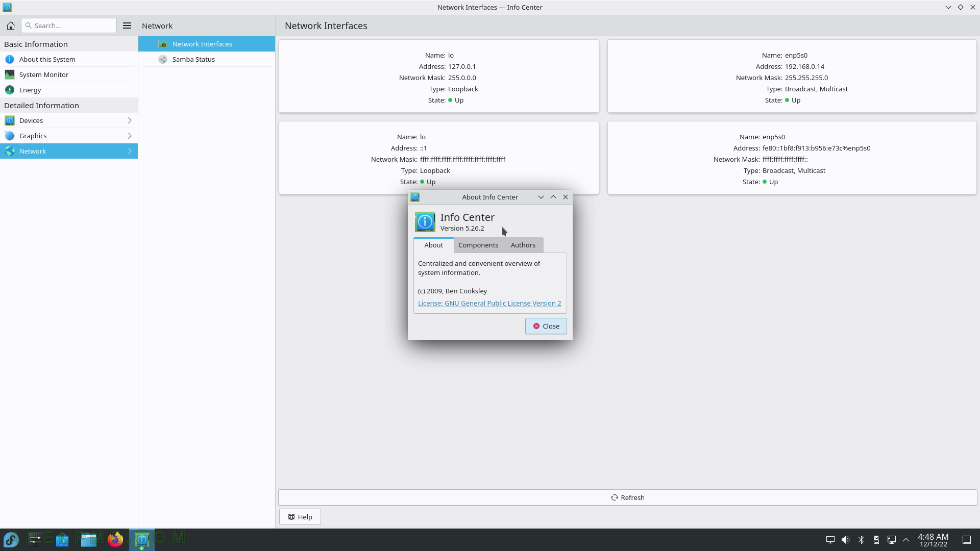This screenshot has height=551, width=980.
Task: Refresh the network interfaces list
Action: coord(627,497)
